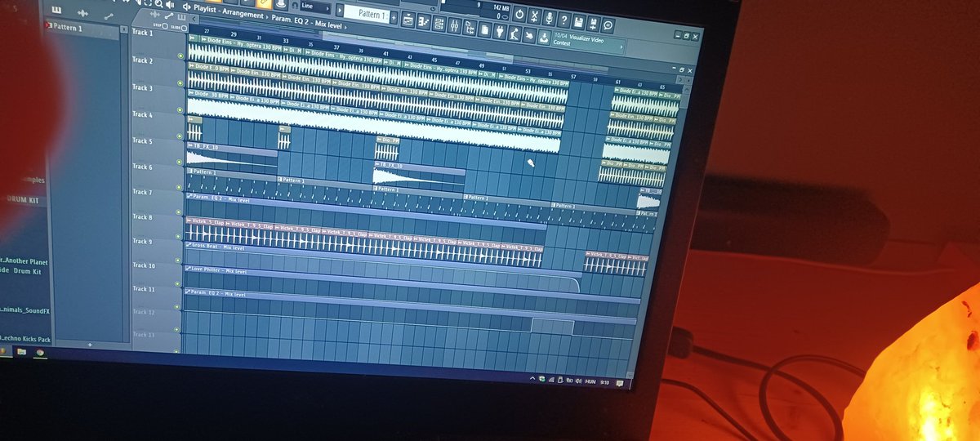Click the microphone recording icon
Image resolution: width=980 pixels, height=441 pixels.
click(x=549, y=17)
